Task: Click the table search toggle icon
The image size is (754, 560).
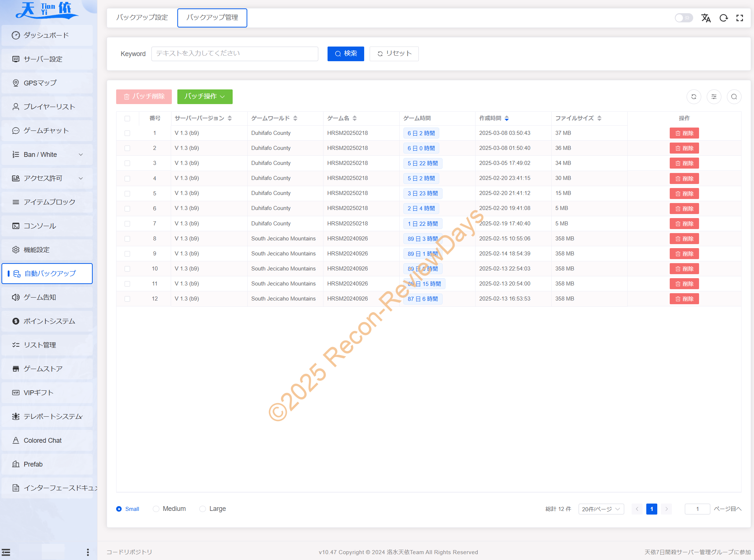Action: click(x=734, y=97)
